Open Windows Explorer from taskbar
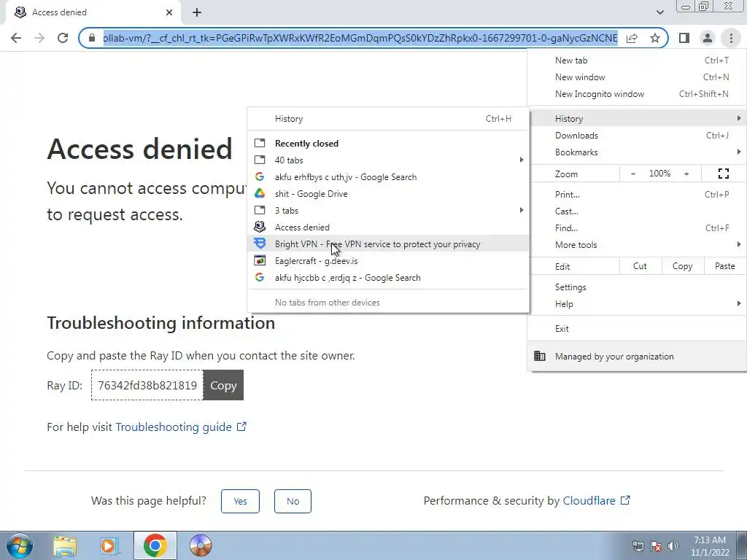Image resolution: width=747 pixels, height=560 pixels. [x=65, y=546]
